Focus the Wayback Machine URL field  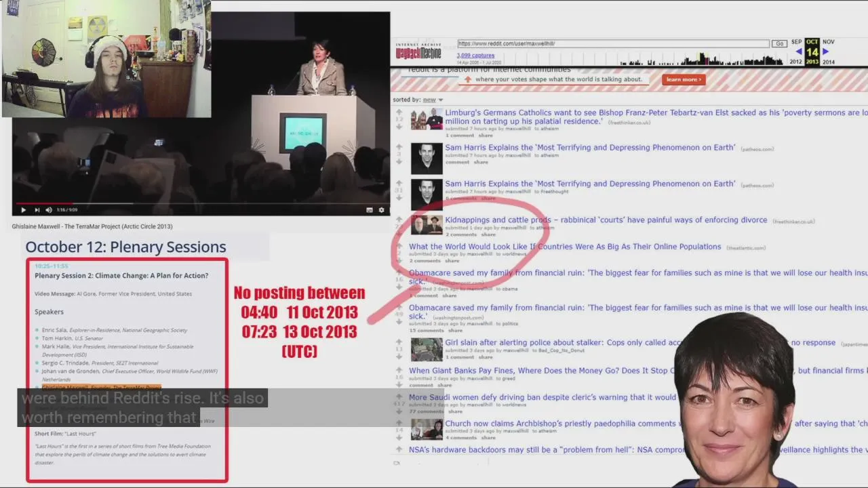pyautogui.click(x=613, y=43)
